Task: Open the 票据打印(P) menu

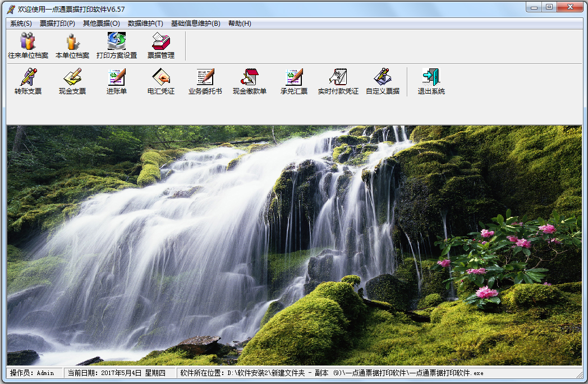Action: tap(57, 24)
